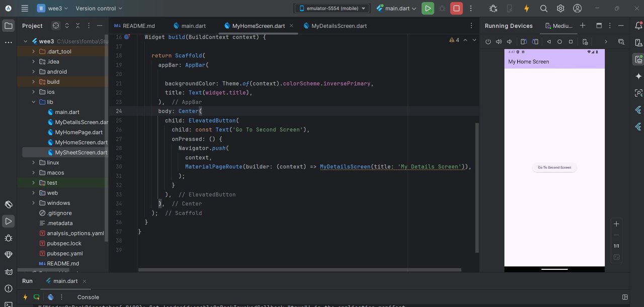
Task: Expand the android folder
Action: (x=34, y=72)
